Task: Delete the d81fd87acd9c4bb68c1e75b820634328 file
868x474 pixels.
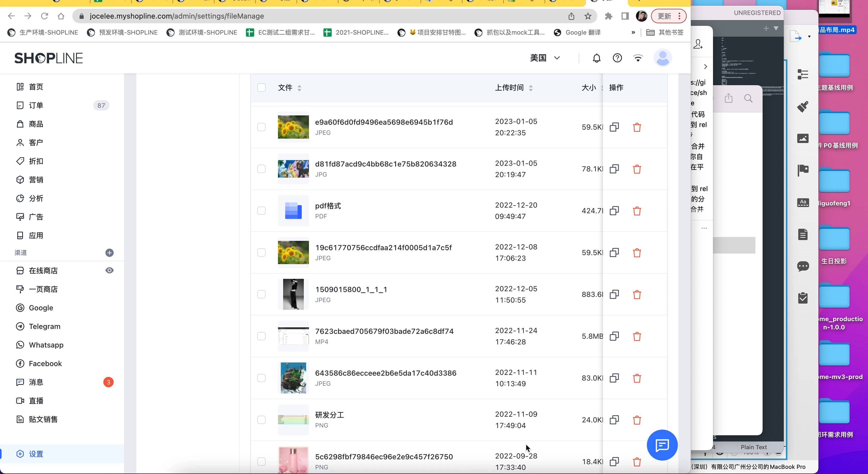Action: 637,169
